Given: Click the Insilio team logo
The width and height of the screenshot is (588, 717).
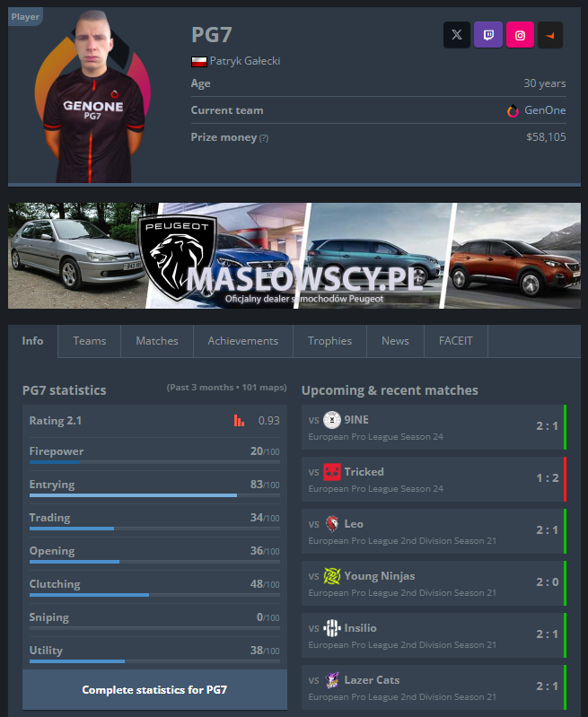Looking at the screenshot, I should [331, 628].
